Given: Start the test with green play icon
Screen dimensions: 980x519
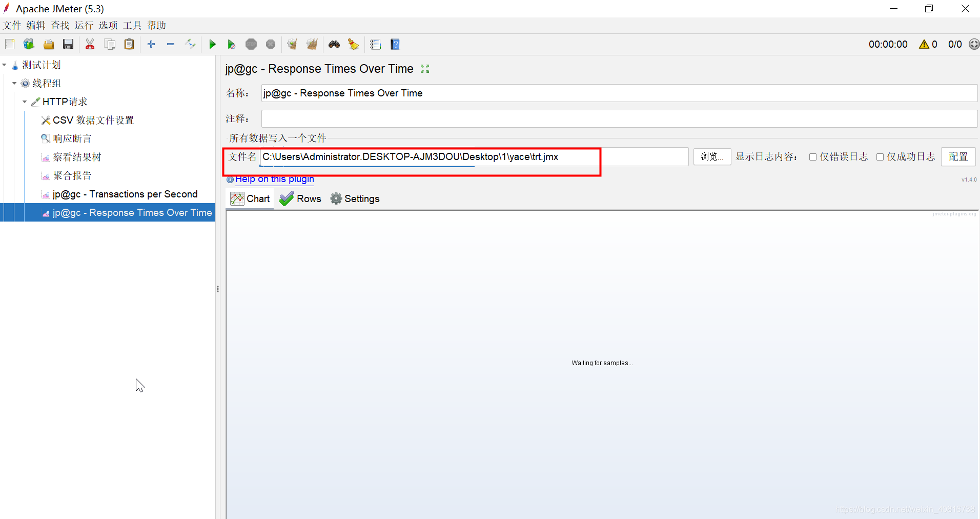Looking at the screenshot, I should tap(212, 44).
